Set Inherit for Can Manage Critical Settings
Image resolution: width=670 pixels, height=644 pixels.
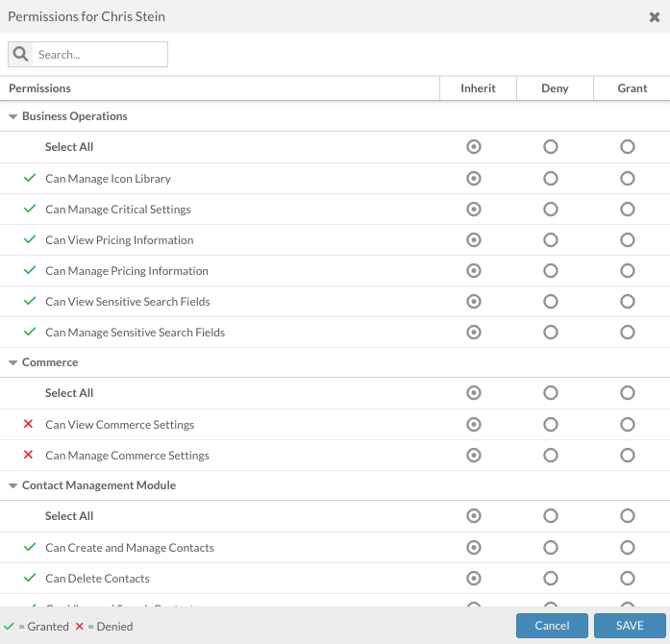pyautogui.click(x=474, y=209)
